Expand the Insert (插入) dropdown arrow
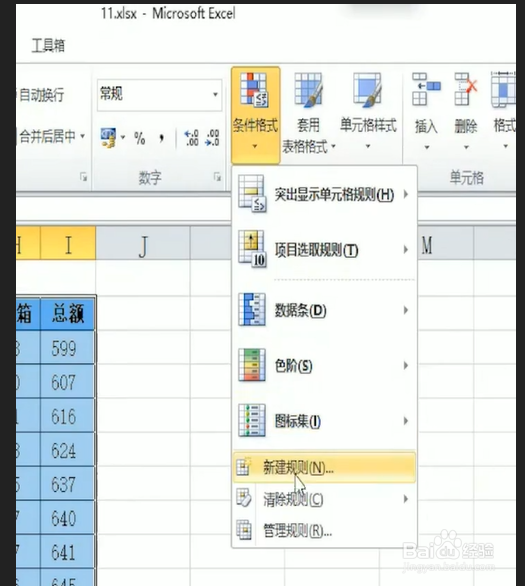Screen dimensions: 525x586 (x=427, y=147)
